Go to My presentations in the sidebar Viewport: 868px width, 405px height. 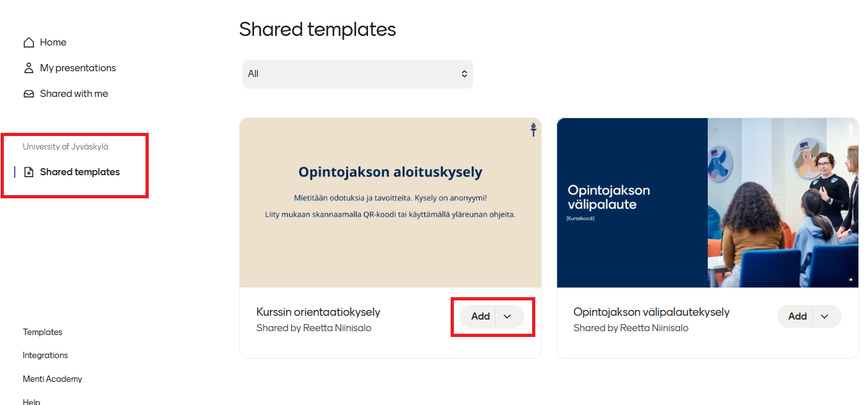coord(78,68)
